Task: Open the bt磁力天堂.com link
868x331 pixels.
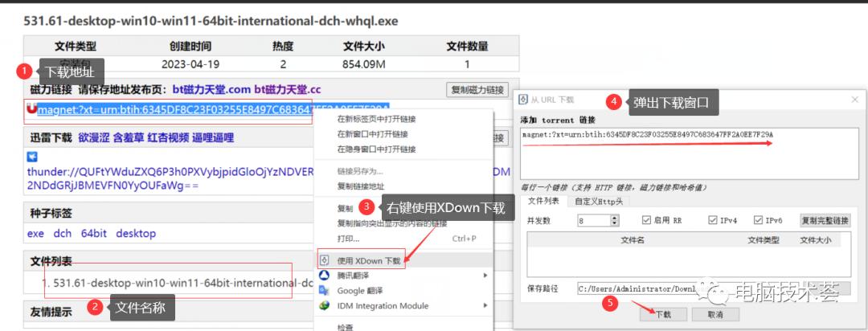Action: (x=211, y=89)
